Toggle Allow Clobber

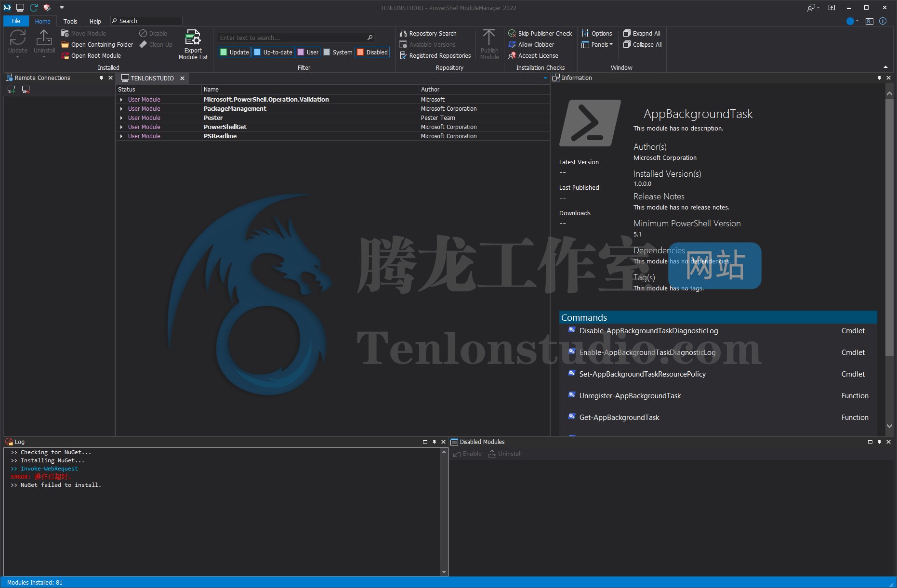531,44
